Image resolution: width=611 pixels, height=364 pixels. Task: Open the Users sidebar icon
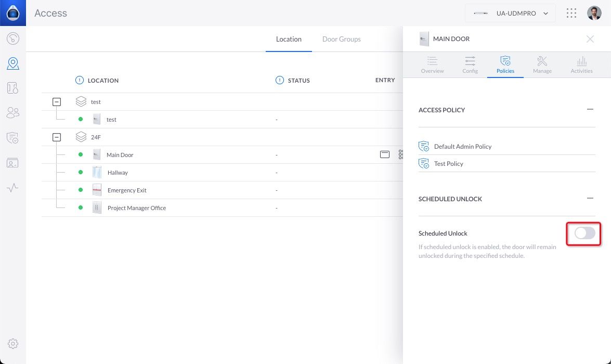click(13, 113)
